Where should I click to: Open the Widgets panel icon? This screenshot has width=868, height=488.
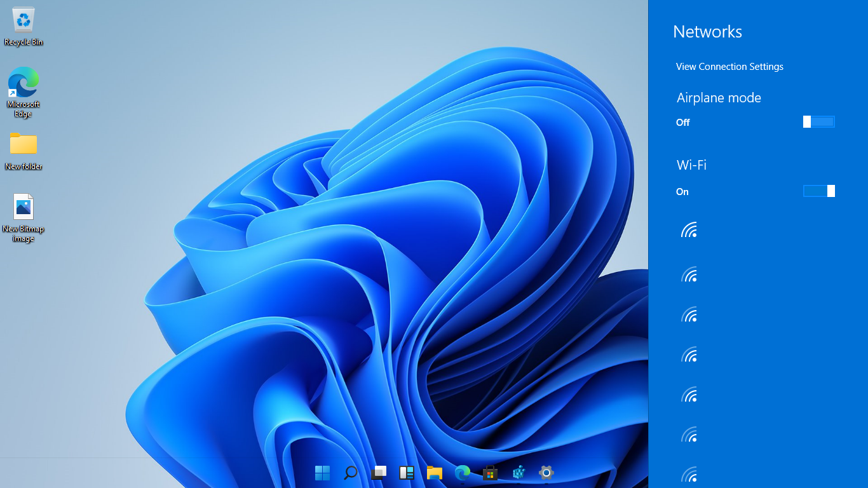point(407,473)
